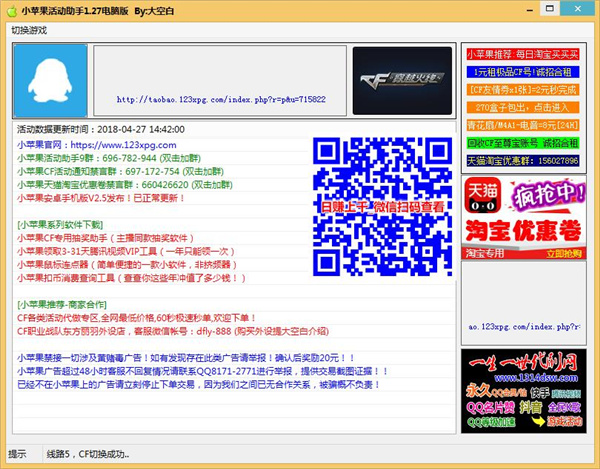Screen dimensions: 600x469
Task: Click the 天猫淘宝优惠群:156027896 button
Action: pyautogui.click(x=523, y=161)
